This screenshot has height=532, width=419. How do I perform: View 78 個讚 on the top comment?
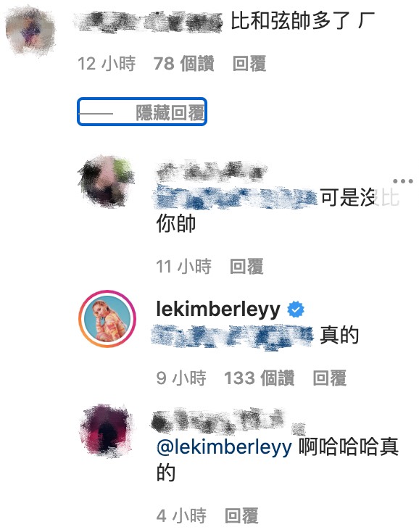(184, 64)
